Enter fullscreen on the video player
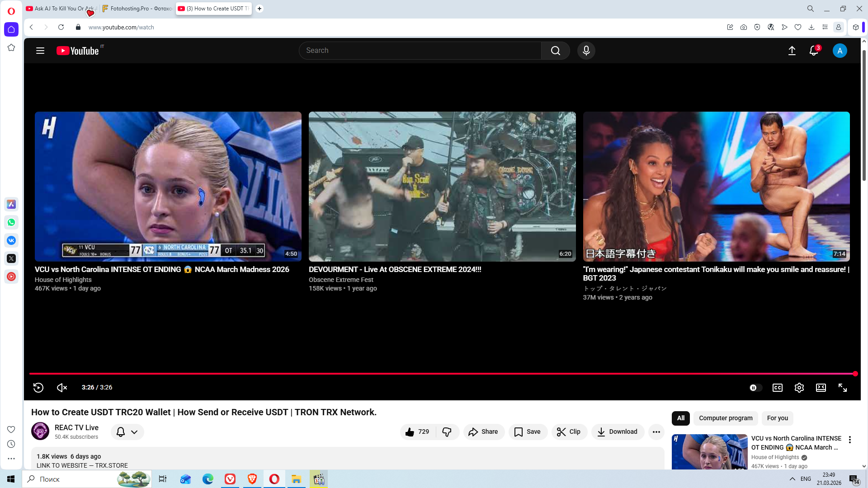Image resolution: width=868 pixels, height=488 pixels. 842,388
